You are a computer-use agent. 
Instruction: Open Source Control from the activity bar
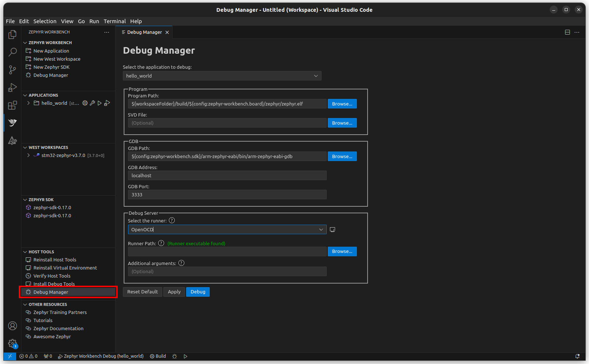click(x=12, y=70)
